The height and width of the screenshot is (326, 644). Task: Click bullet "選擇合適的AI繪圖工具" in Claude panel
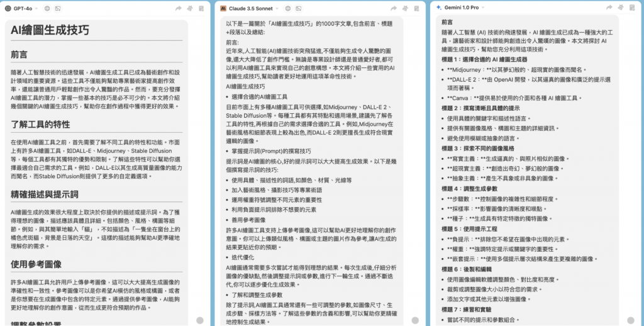[259, 97]
